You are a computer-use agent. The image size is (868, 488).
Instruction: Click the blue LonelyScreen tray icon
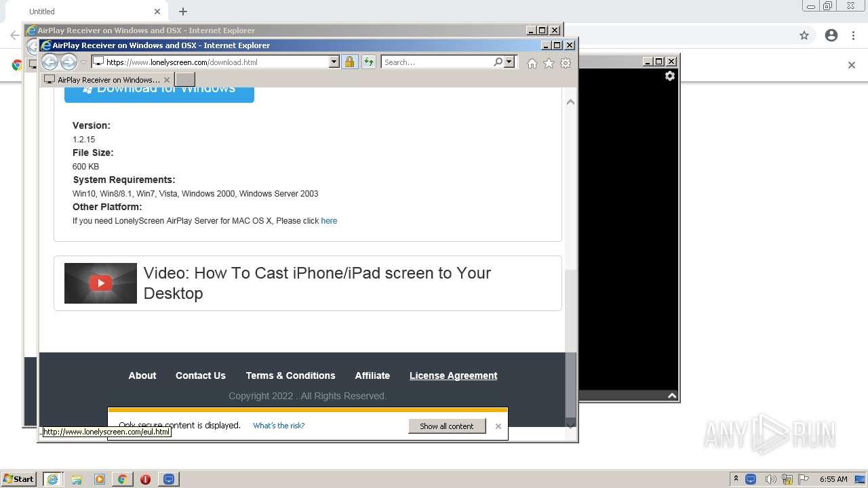751,479
